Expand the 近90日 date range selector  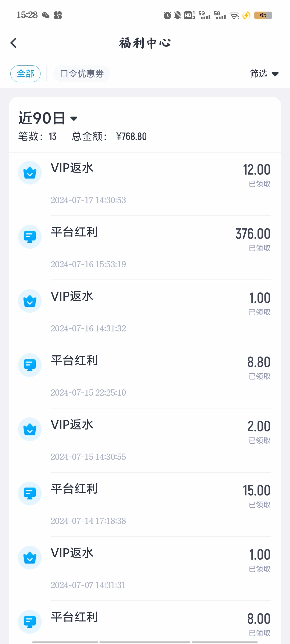tap(48, 118)
